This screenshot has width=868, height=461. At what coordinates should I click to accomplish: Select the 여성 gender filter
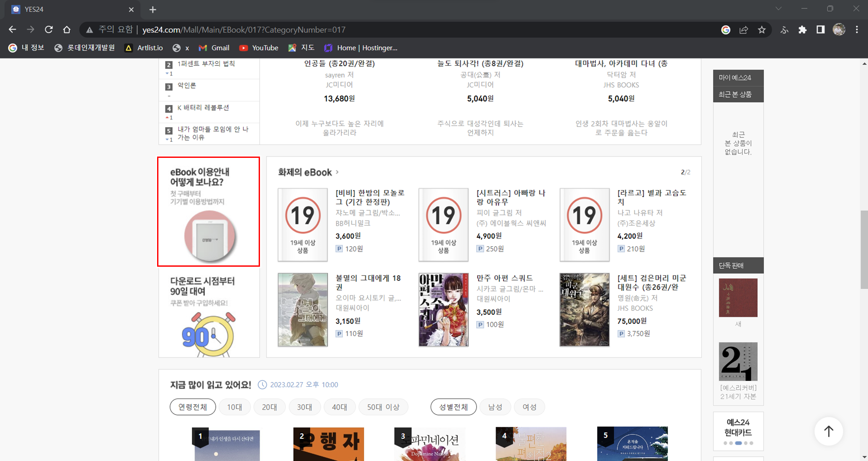(529, 407)
